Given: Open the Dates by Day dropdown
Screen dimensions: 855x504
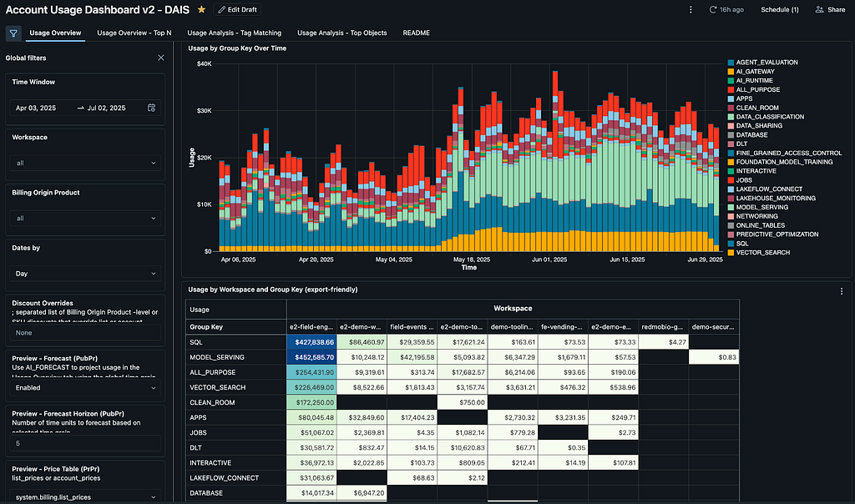Looking at the screenshot, I should coord(85,273).
